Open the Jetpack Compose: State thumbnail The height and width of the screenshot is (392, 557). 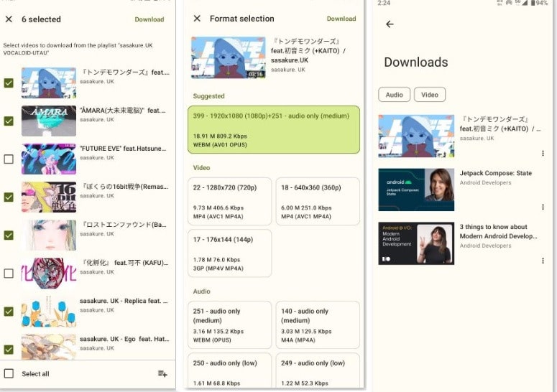click(x=415, y=190)
